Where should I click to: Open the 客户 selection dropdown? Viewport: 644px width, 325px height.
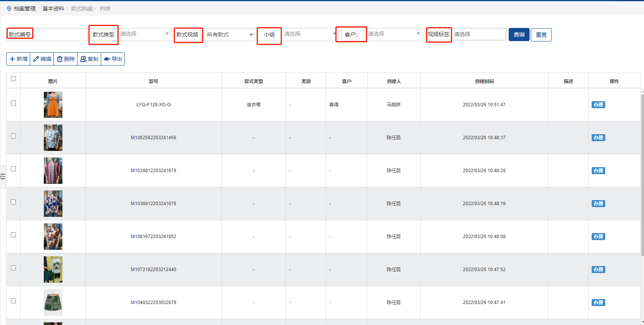(394, 34)
